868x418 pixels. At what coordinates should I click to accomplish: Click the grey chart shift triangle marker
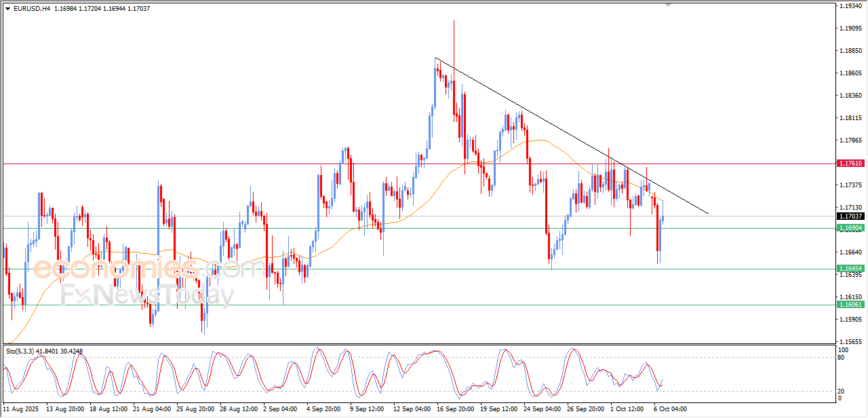[x=669, y=5]
